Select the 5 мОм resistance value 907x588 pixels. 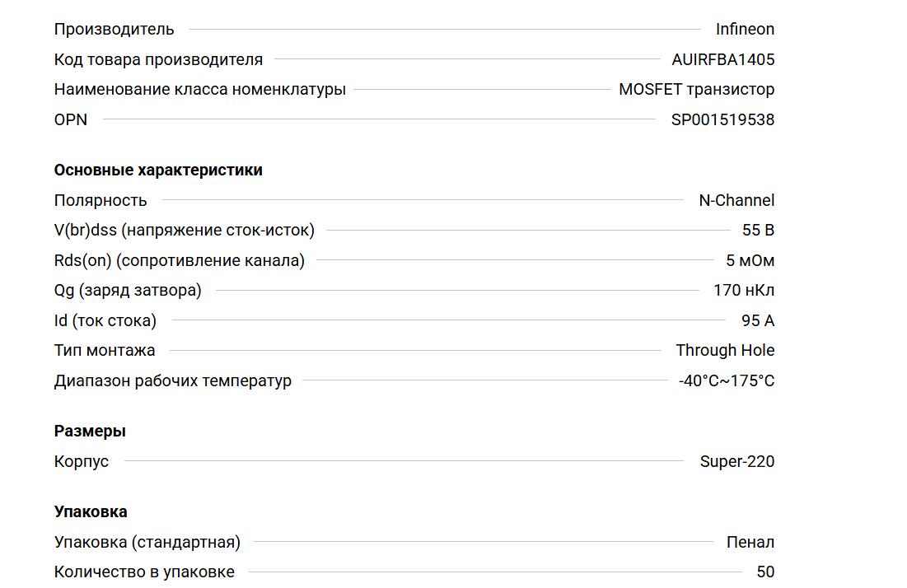click(x=750, y=261)
